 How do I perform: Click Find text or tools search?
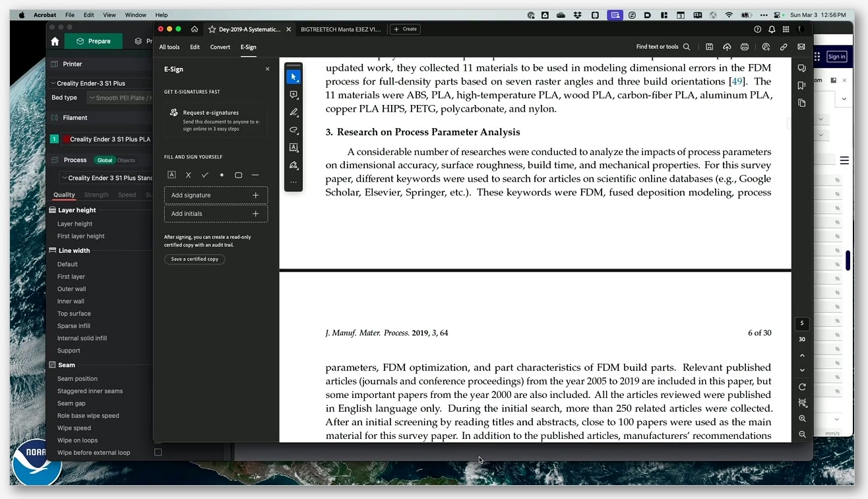tap(663, 47)
